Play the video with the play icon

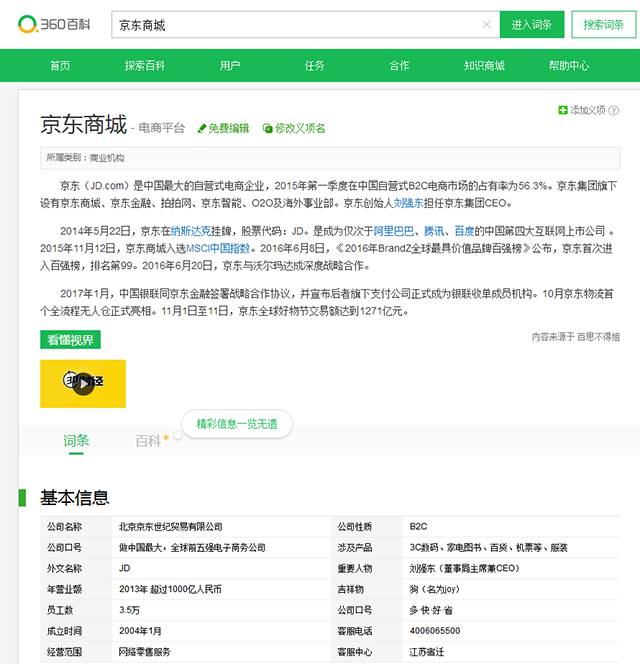coord(84,383)
